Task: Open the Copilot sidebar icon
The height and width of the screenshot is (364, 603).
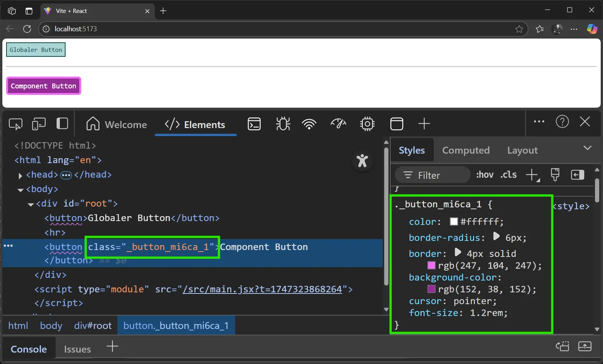Action: coord(592,29)
